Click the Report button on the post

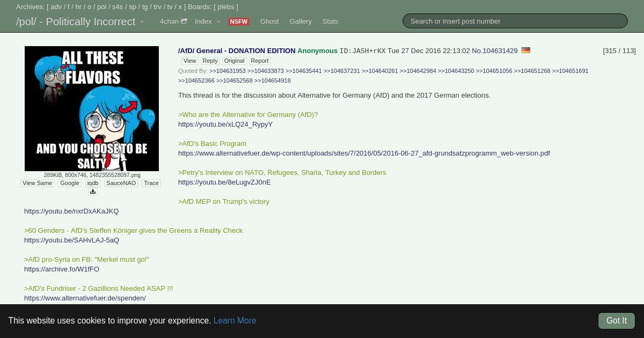click(260, 61)
